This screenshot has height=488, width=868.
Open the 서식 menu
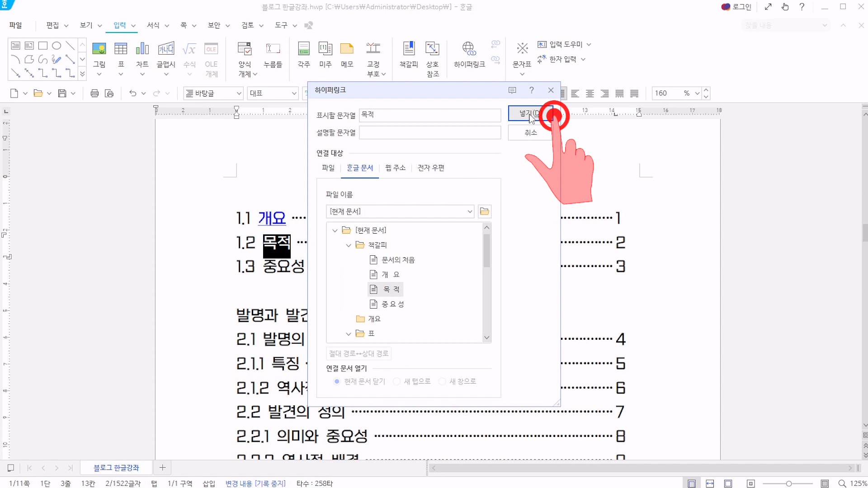[x=153, y=25]
